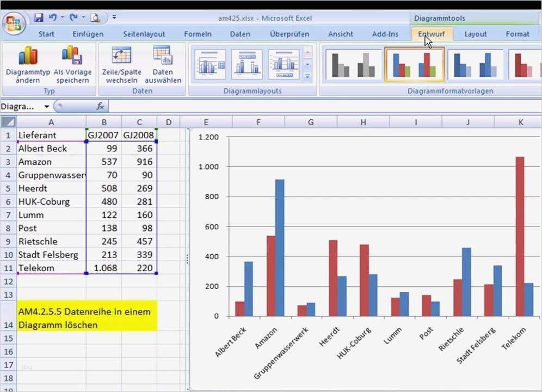Open the Name Box dropdown arrow
This screenshot has width=542, height=392.
[x=46, y=107]
